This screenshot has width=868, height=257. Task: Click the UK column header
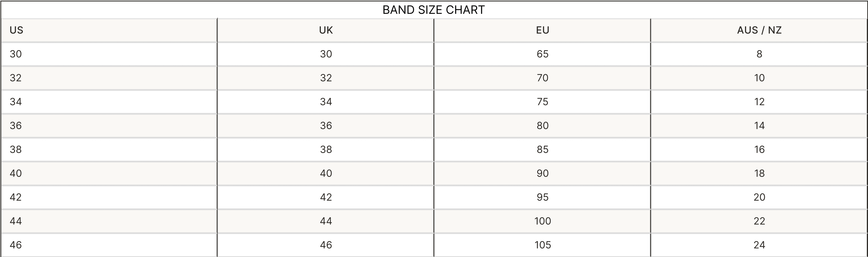coord(326,30)
